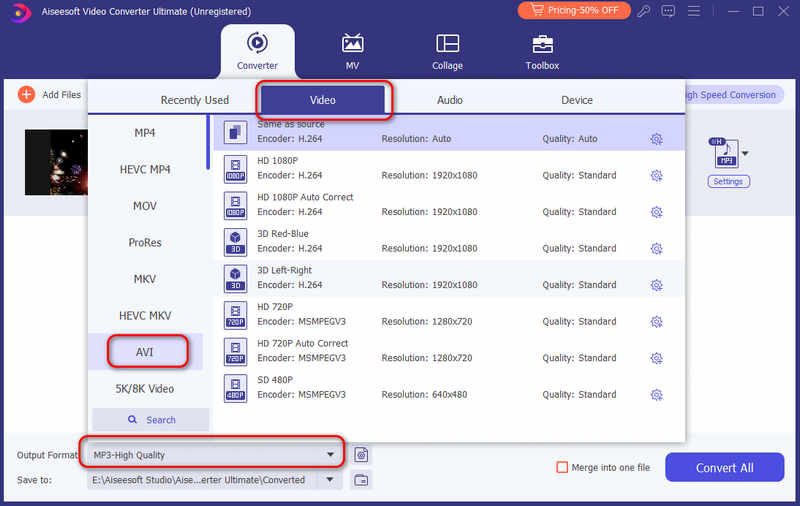
Task: Open the Collage module
Action: coord(447,52)
